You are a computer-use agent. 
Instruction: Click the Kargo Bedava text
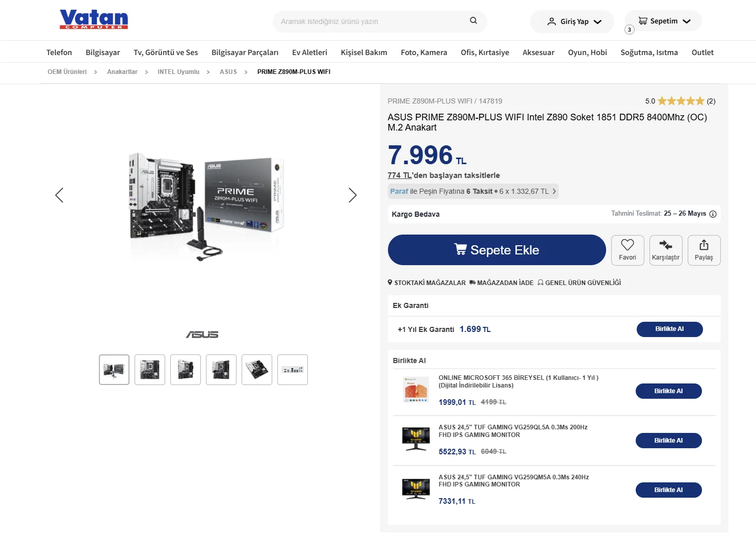(x=415, y=214)
